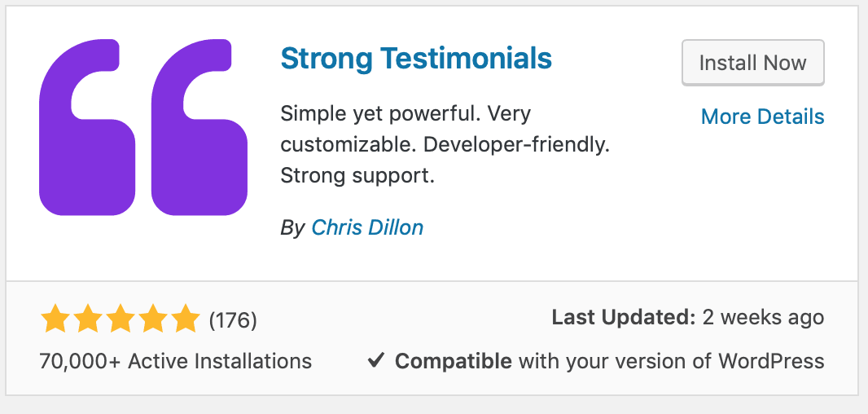Click the left purple quotation mark icon
868x414 pixels.
tap(87, 127)
